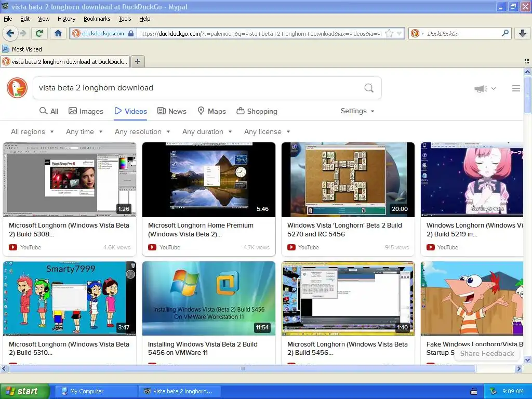Open 'Windows Vista Longhorn Beta 2 Build 5270' title
532x399 pixels.
344,230
